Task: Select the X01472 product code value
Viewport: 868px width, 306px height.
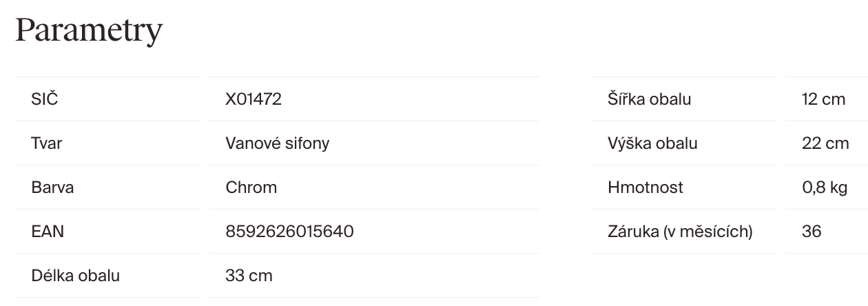Action: [254, 99]
